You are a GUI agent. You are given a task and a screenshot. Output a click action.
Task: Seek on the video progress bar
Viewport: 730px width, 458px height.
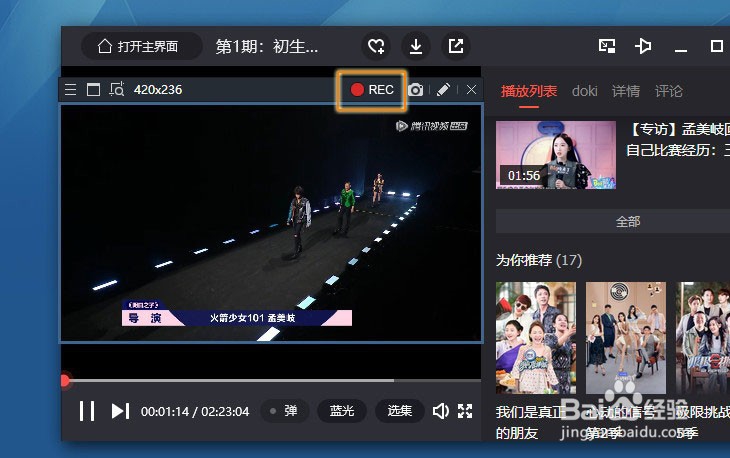(x=271, y=381)
